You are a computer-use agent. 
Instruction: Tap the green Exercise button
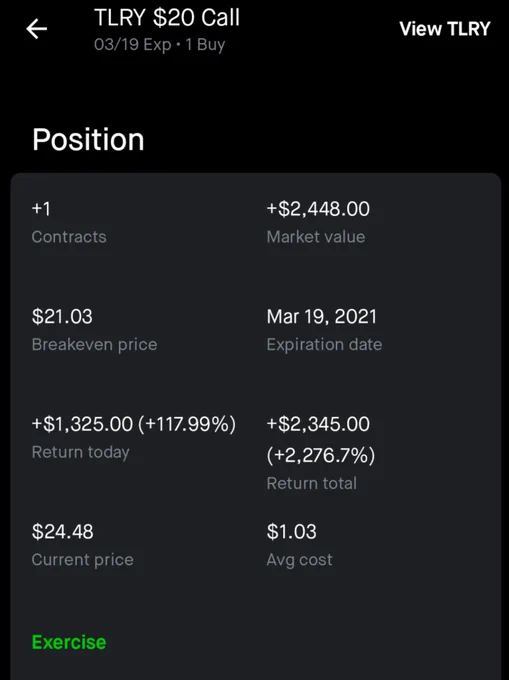coord(69,642)
